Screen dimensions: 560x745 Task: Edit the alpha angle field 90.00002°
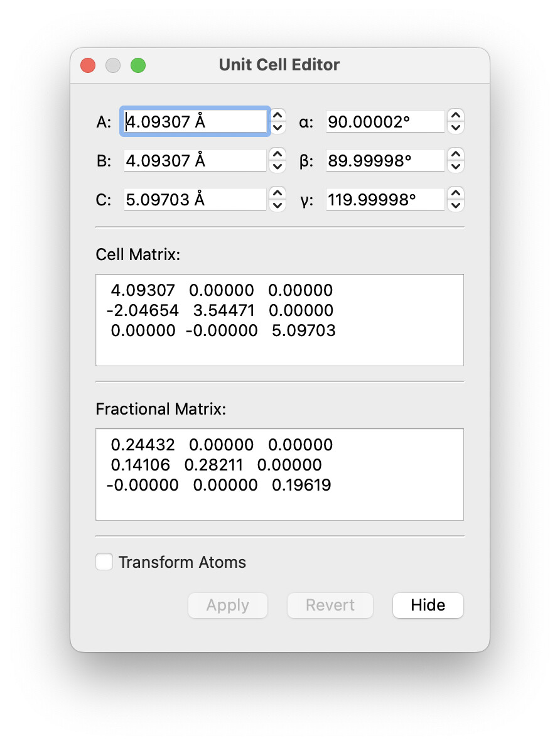385,122
